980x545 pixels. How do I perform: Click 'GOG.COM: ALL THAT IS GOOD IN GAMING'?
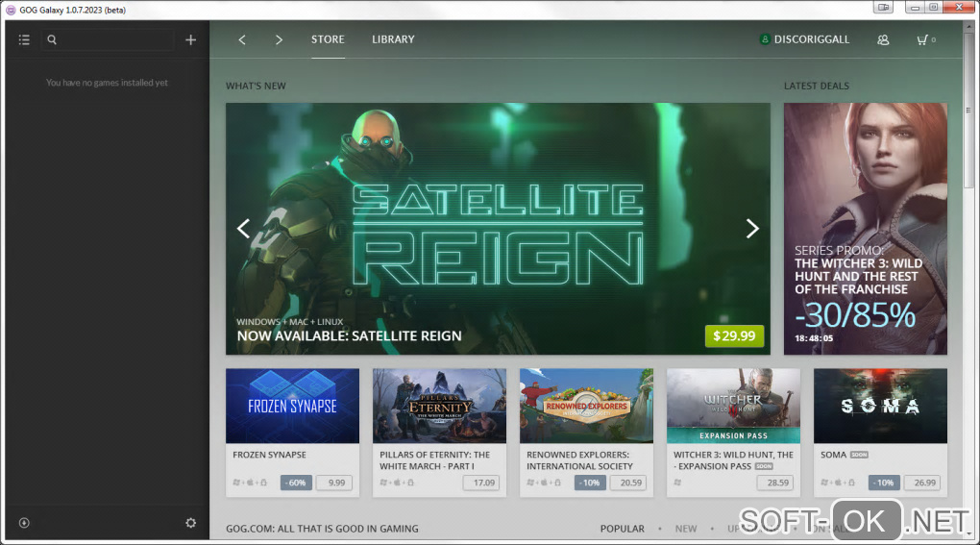(322, 528)
